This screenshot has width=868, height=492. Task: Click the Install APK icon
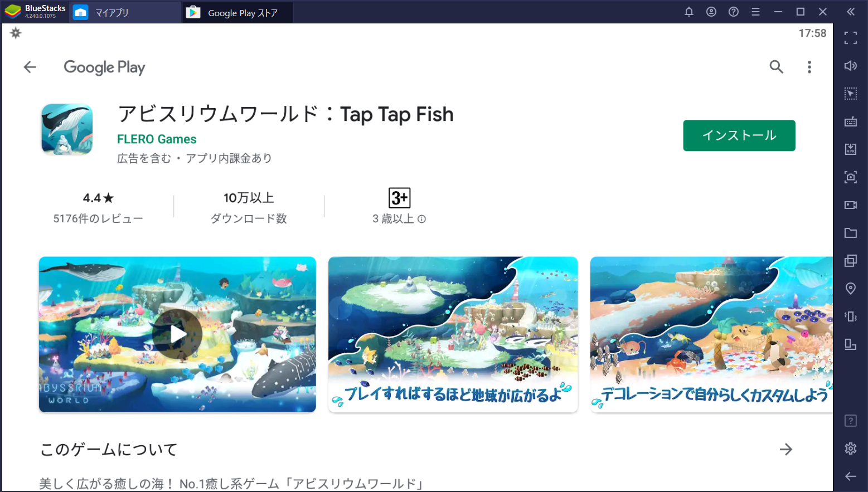(x=851, y=149)
